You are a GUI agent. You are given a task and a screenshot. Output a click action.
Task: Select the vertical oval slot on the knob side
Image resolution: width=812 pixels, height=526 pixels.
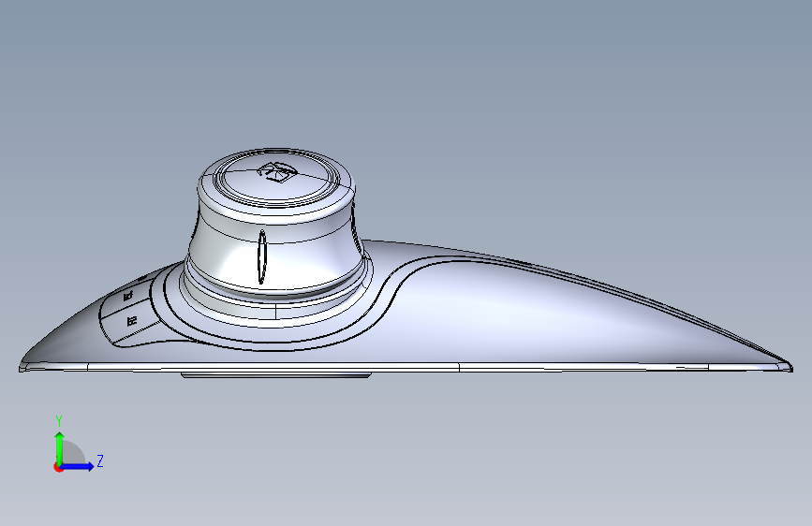(x=262, y=256)
